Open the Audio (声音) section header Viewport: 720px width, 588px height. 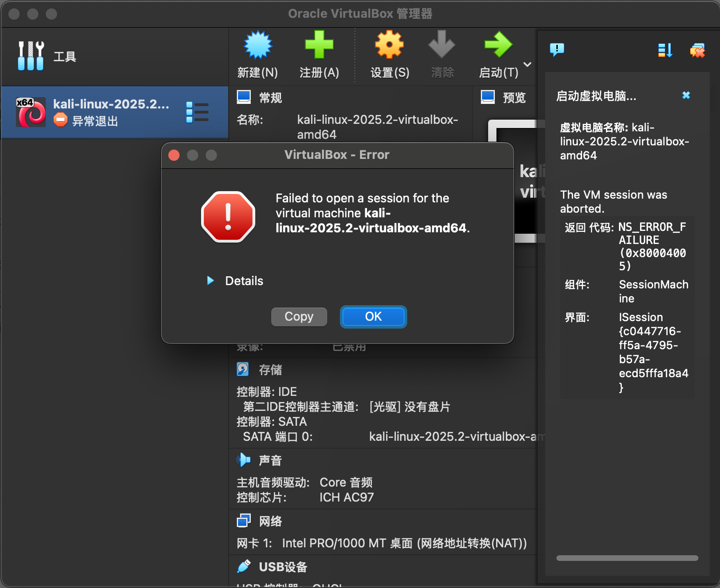point(270,461)
